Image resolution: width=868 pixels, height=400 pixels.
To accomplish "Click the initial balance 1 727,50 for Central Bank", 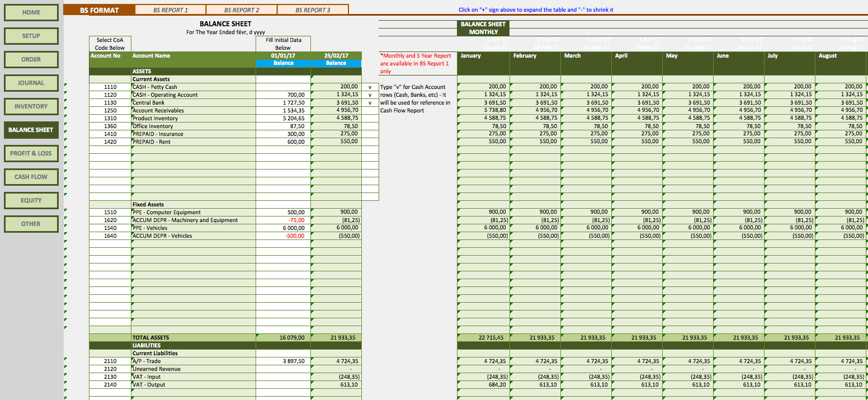I will click(283, 103).
